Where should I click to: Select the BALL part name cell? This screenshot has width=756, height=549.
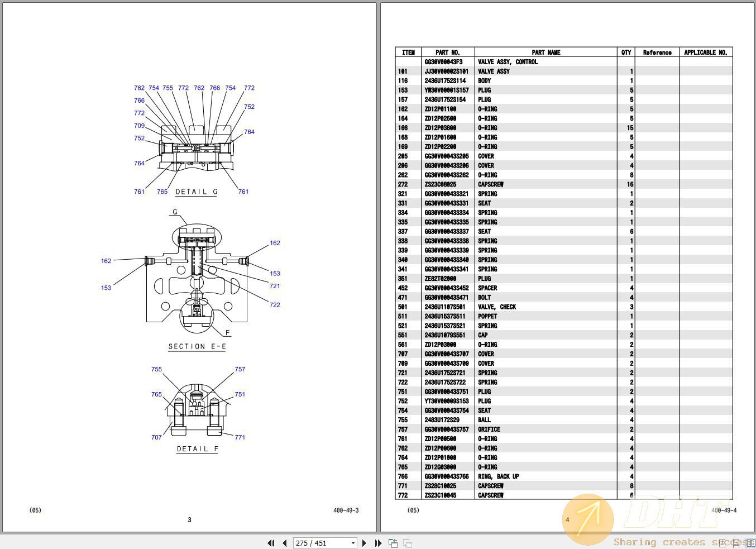pyautogui.click(x=485, y=420)
